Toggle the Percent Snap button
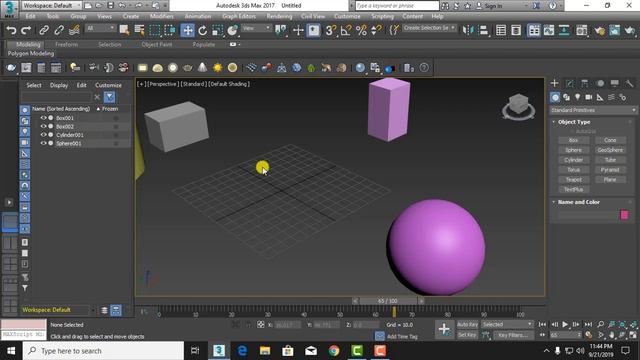The width and height of the screenshot is (640, 360). coord(361,30)
